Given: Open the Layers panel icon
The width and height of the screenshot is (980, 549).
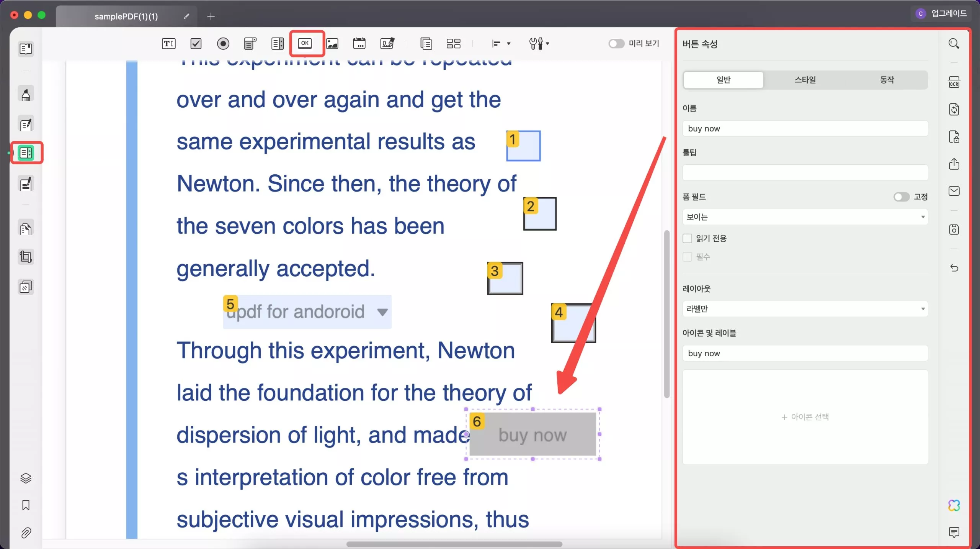Looking at the screenshot, I should (26, 478).
